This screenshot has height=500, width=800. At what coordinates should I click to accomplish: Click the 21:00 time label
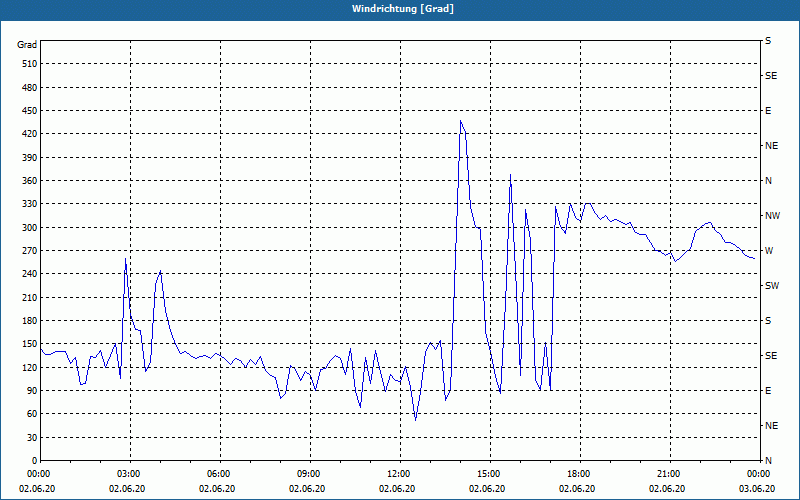[670, 474]
